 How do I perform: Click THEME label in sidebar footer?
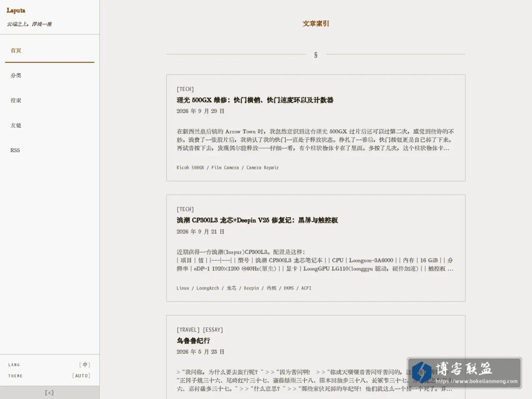coord(16,376)
